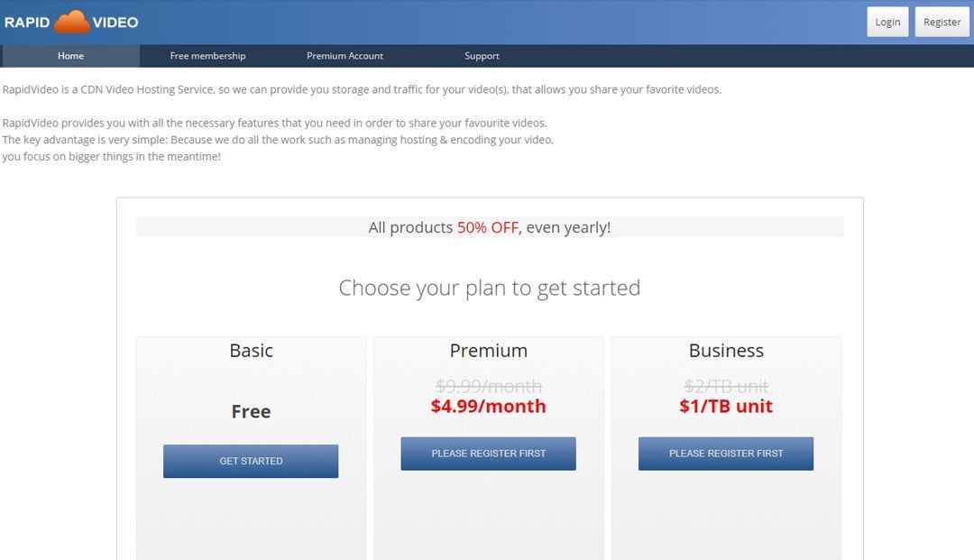Viewport: 974px width, 560px height.
Task: Click PLEASE REGISTER FIRST under Premium plan
Action: coord(488,454)
